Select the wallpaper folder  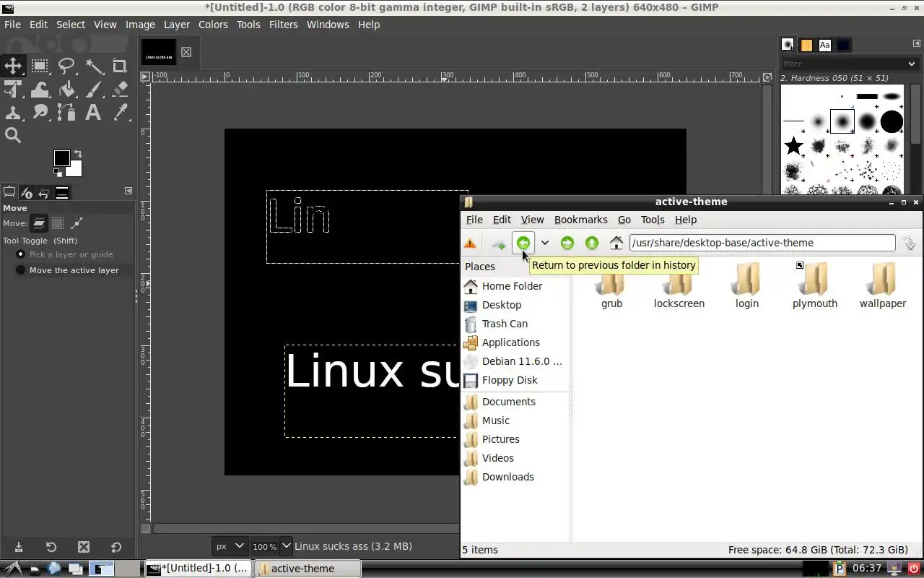click(883, 285)
